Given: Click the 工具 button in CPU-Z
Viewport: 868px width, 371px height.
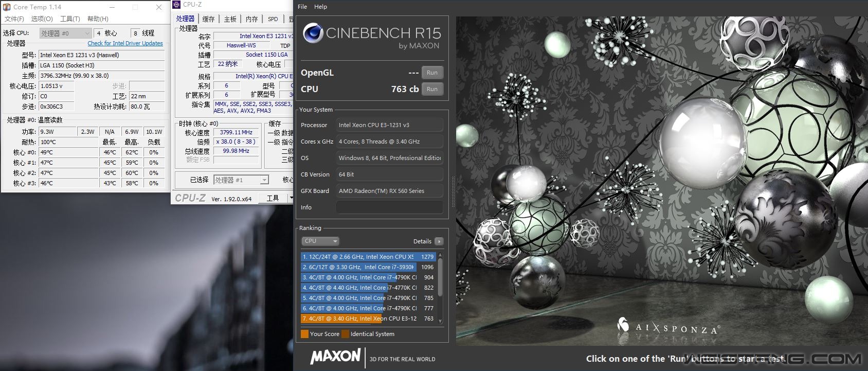Looking at the screenshot, I should click(273, 198).
